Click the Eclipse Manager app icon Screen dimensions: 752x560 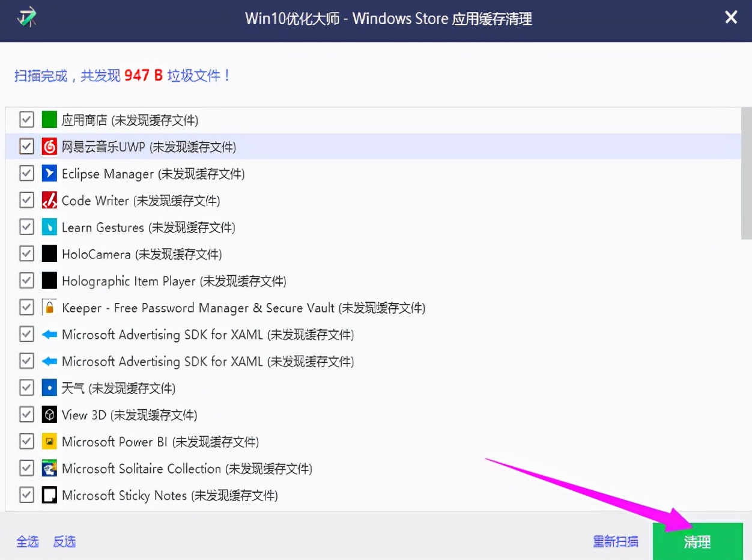pos(49,173)
